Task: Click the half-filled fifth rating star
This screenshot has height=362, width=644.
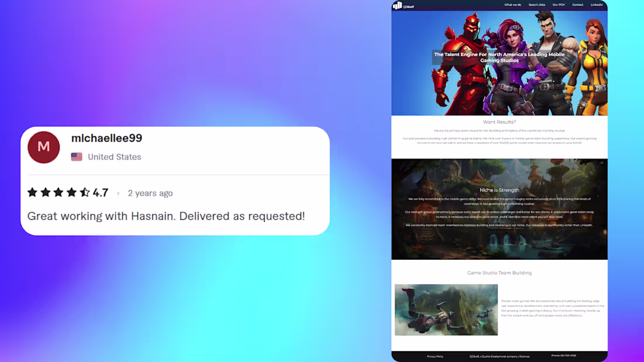Action: (x=85, y=192)
